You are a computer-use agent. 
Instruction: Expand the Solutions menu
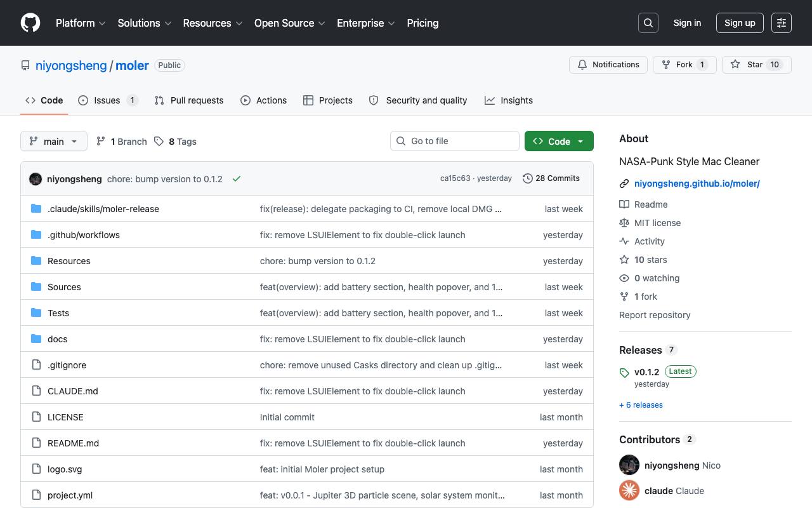point(145,23)
